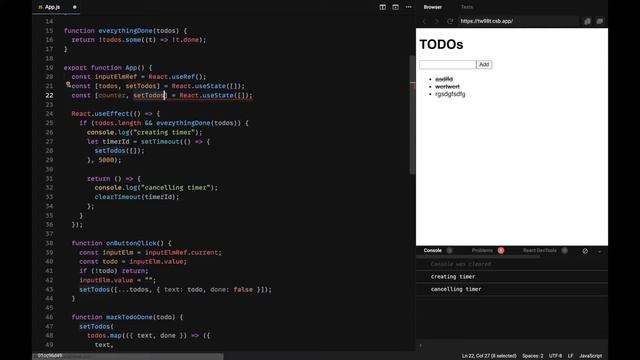Click the unsaved dot on App.js tab
Viewport: 640px width, 360px height.
(x=74, y=7)
